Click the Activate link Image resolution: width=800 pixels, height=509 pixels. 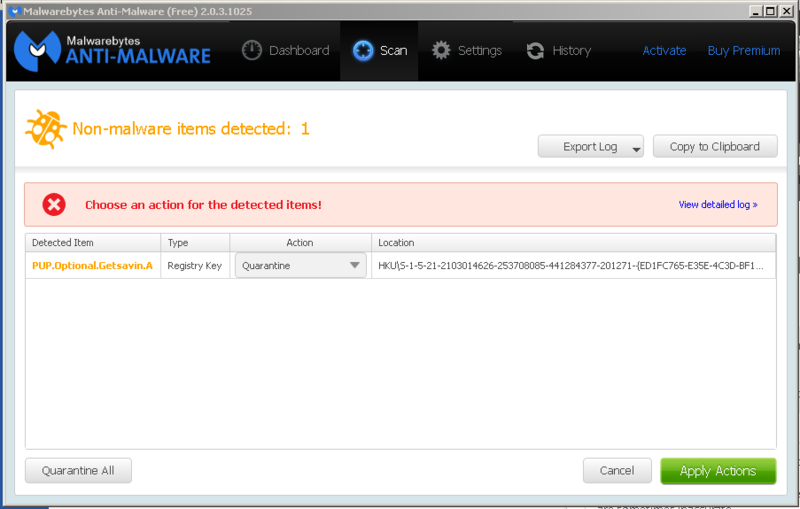(664, 51)
